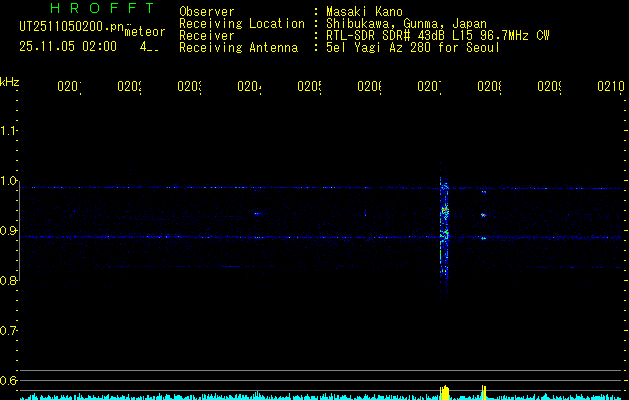Click the 0.8 frequency axis label
The height and width of the screenshot is (400, 629).
[x=8, y=280]
